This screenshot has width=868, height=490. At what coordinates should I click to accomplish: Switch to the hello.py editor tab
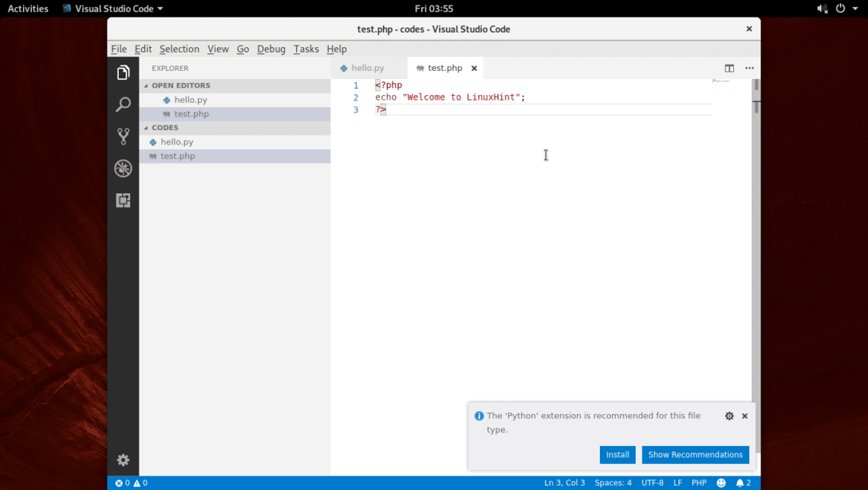pyautogui.click(x=368, y=68)
